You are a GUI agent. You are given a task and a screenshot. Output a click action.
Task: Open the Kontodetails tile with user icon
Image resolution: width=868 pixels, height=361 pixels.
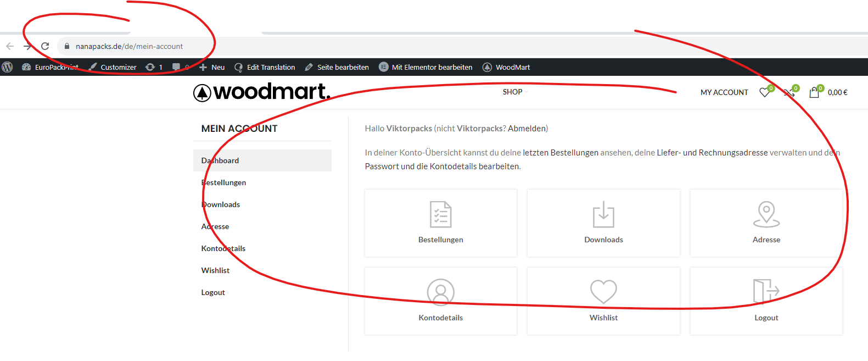pyautogui.click(x=441, y=301)
